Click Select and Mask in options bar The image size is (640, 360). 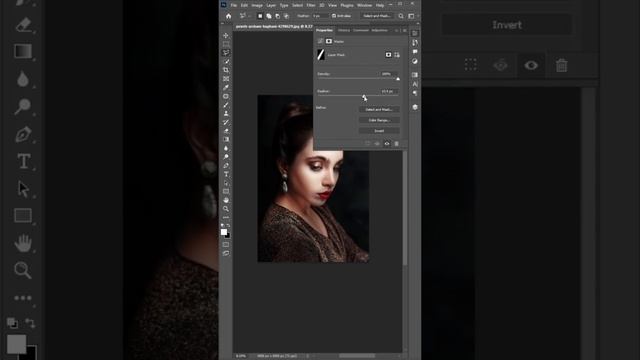(x=376, y=16)
